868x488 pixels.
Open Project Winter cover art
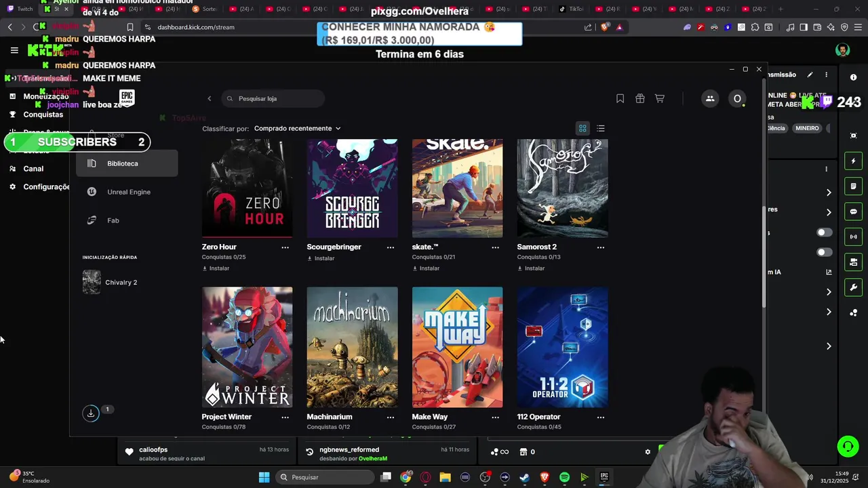click(x=247, y=347)
